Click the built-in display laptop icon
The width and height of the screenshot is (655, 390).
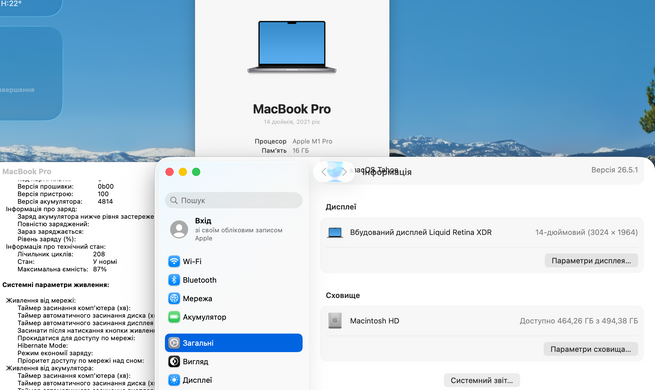[x=335, y=233]
